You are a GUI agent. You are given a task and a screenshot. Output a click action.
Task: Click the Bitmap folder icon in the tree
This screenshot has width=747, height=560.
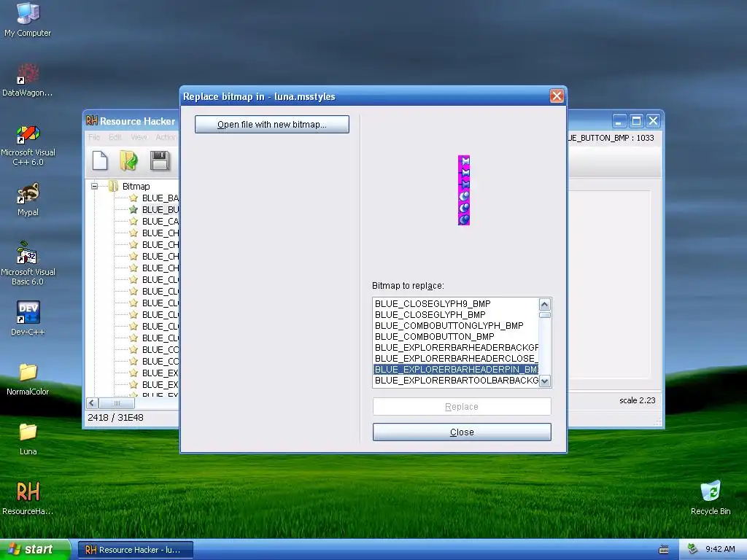113,186
